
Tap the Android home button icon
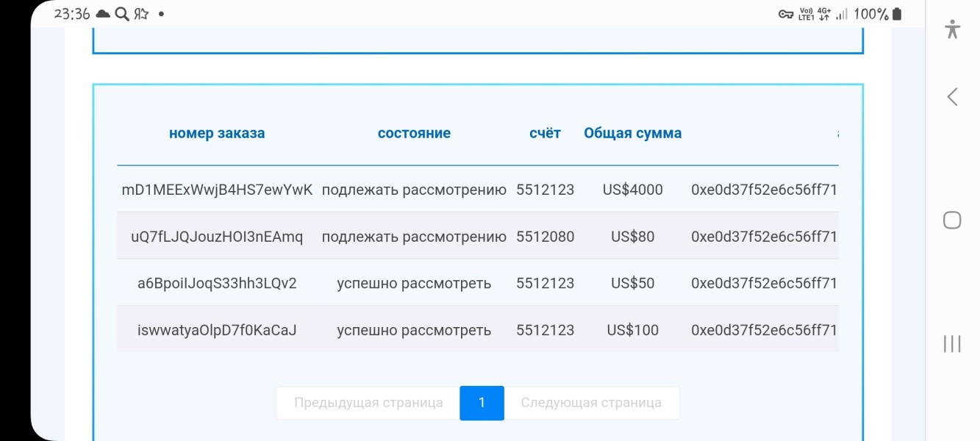coord(952,220)
